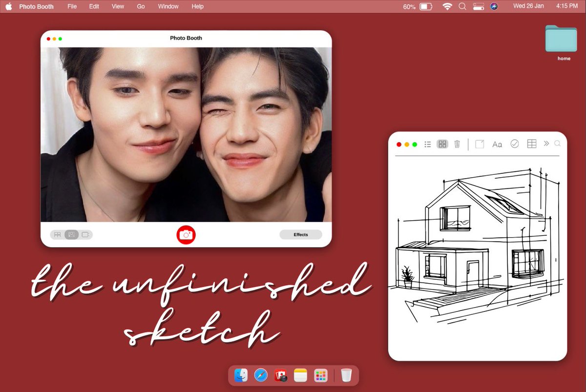Select single still photo mode

72,235
